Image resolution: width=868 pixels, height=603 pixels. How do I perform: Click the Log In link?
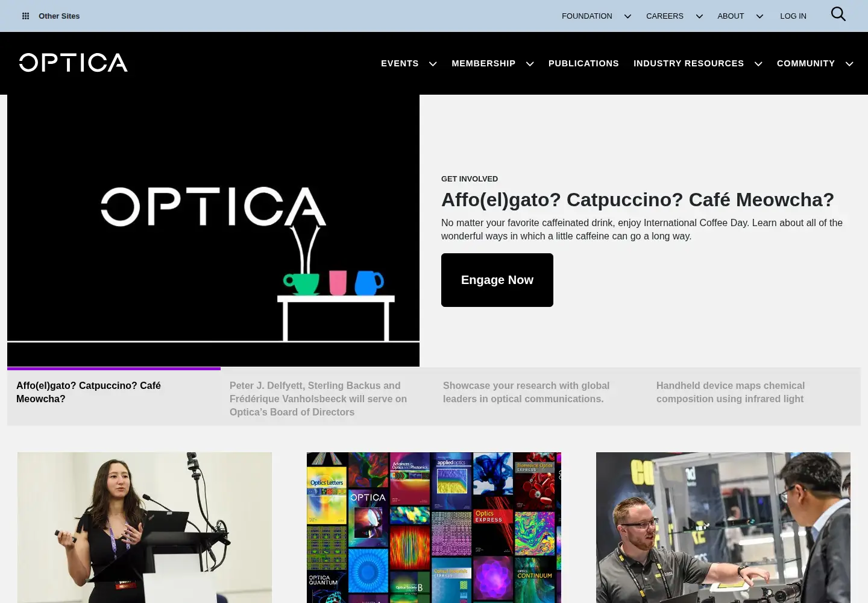(x=793, y=16)
